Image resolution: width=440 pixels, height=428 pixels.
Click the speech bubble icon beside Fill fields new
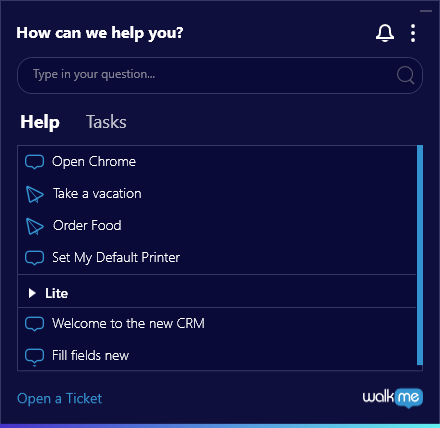tap(34, 356)
